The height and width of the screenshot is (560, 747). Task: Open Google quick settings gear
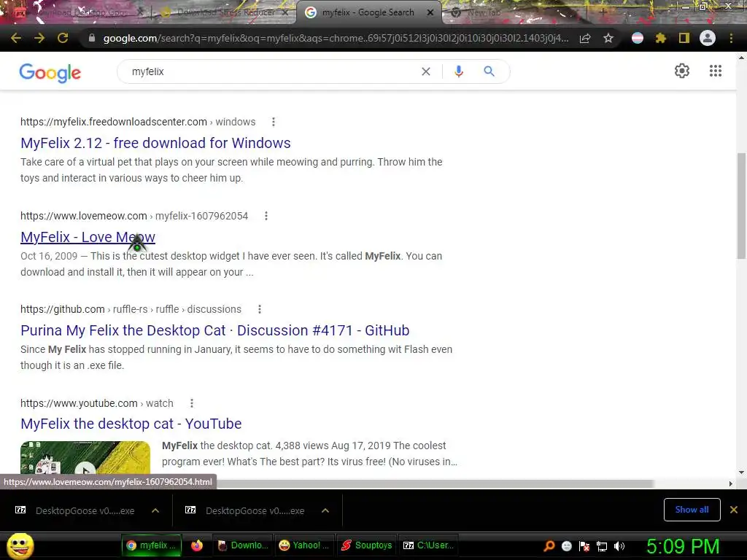click(682, 71)
